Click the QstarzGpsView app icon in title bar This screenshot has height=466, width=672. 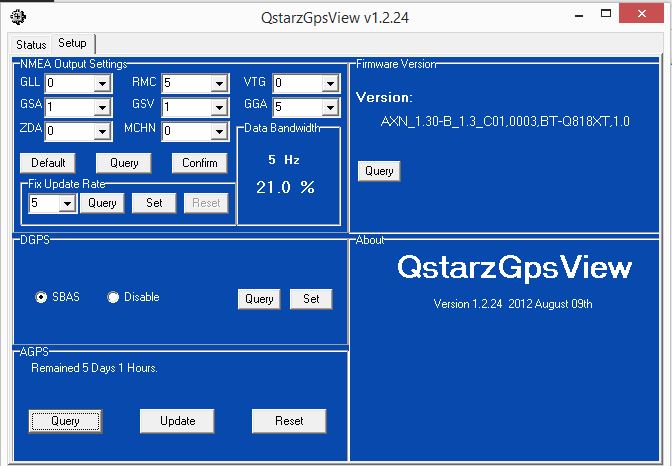18,17
